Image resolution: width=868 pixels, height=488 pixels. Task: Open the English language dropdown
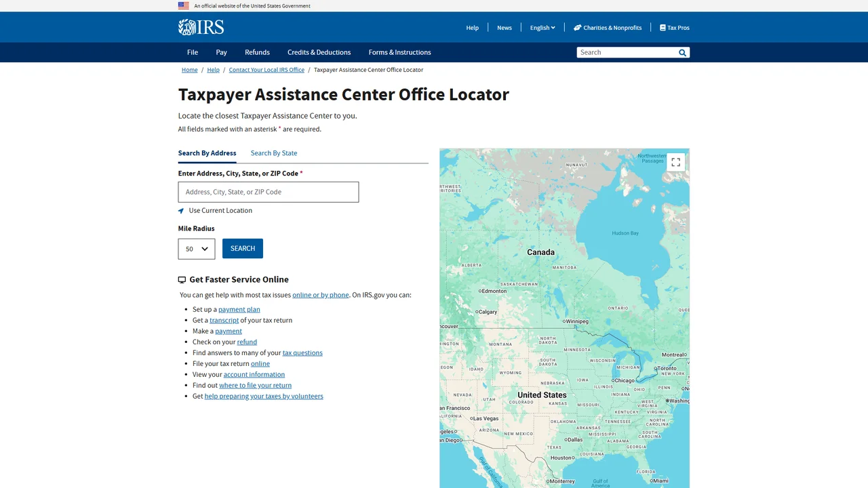click(x=542, y=28)
